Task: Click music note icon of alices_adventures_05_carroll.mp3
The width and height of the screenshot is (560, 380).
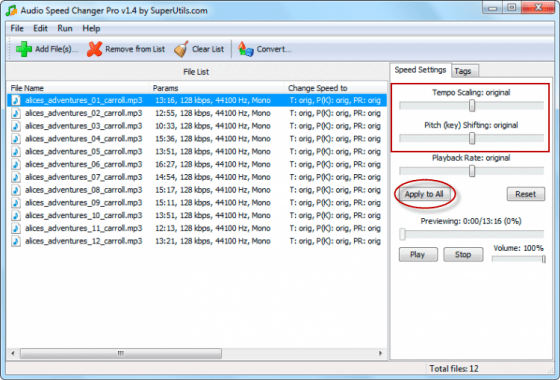Action: tap(16, 151)
